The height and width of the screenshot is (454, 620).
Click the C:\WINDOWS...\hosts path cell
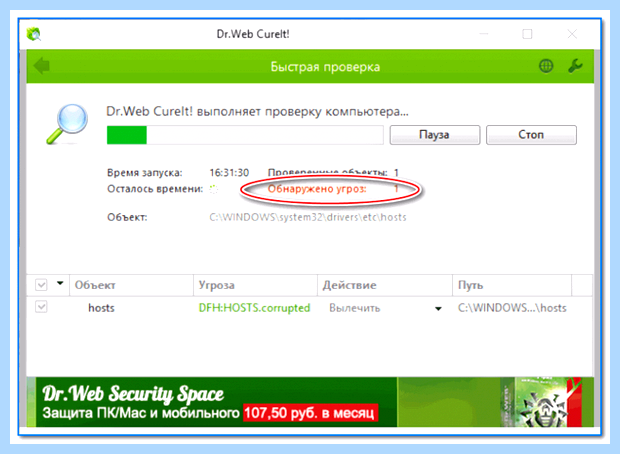pyautogui.click(x=512, y=308)
